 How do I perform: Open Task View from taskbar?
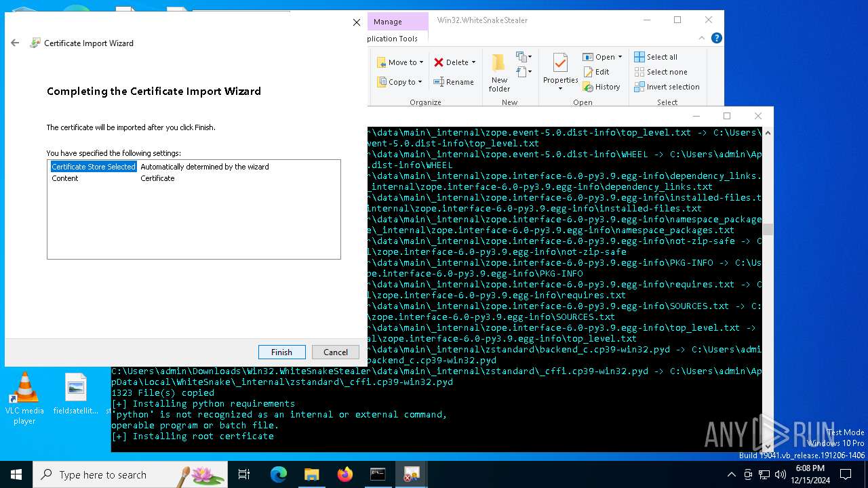pyautogui.click(x=244, y=474)
